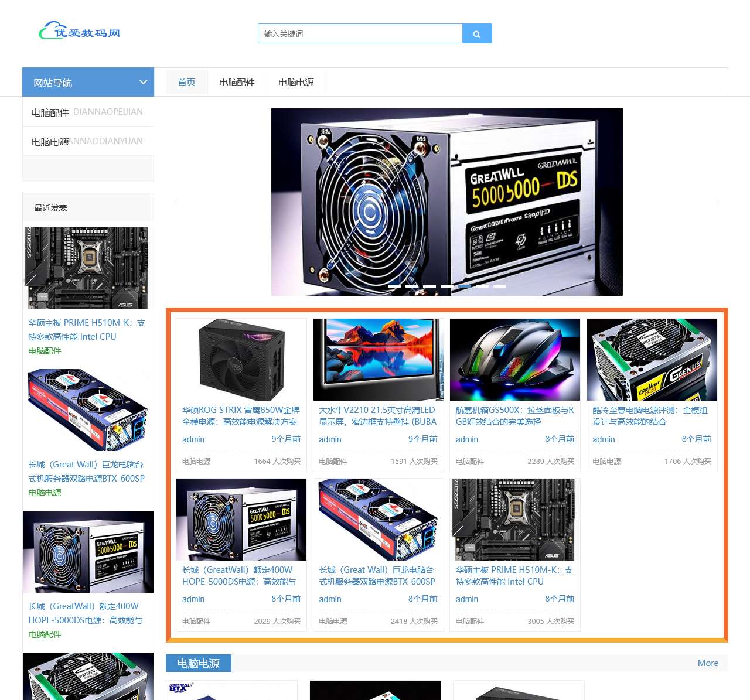This screenshot has height=700, width=750.
Task: Click the BTX-600SP thumbnail in main grid
Action: click(378, 520)
